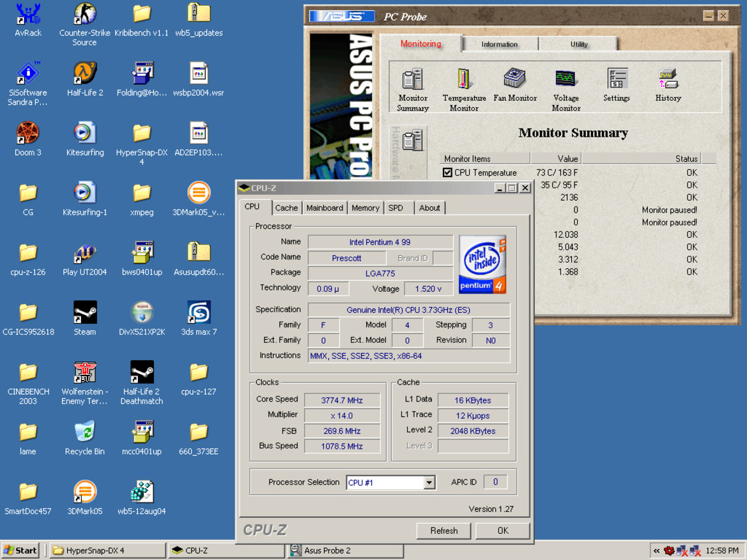Open the About tab in CPU-Z
The height and width of the screenshot is (560, 747).
[x=429, y=208]
